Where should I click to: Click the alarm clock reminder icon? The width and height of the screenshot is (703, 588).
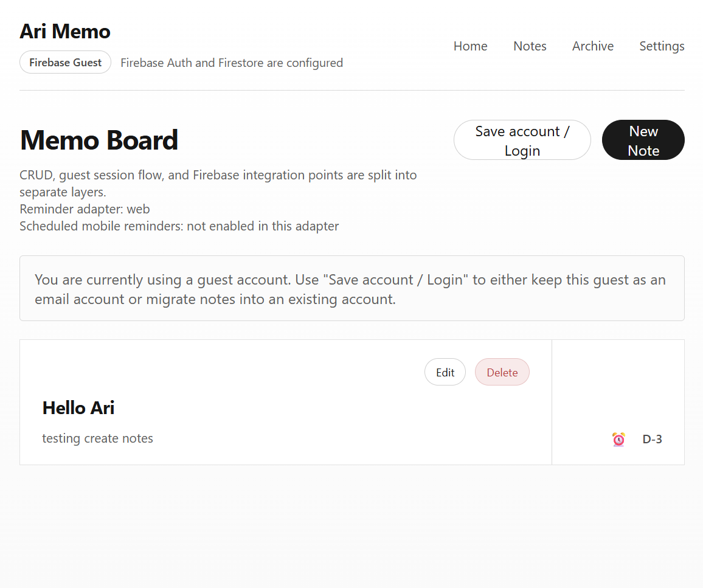click(618, 439)
